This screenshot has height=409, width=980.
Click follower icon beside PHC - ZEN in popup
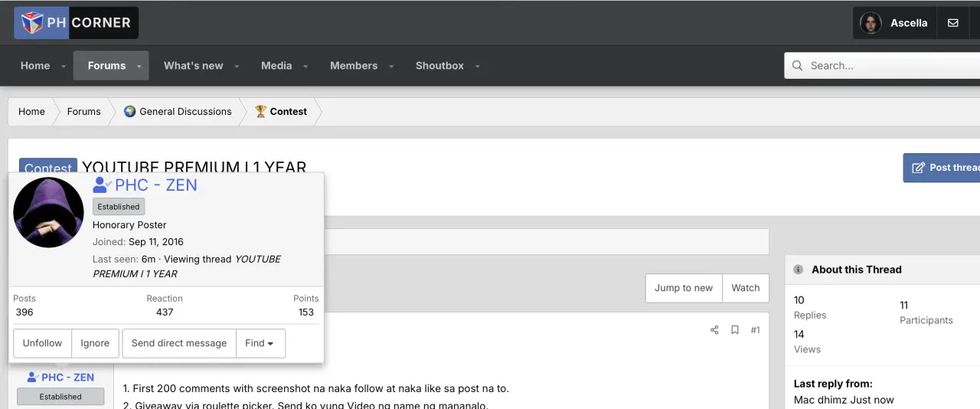[103, 185]
